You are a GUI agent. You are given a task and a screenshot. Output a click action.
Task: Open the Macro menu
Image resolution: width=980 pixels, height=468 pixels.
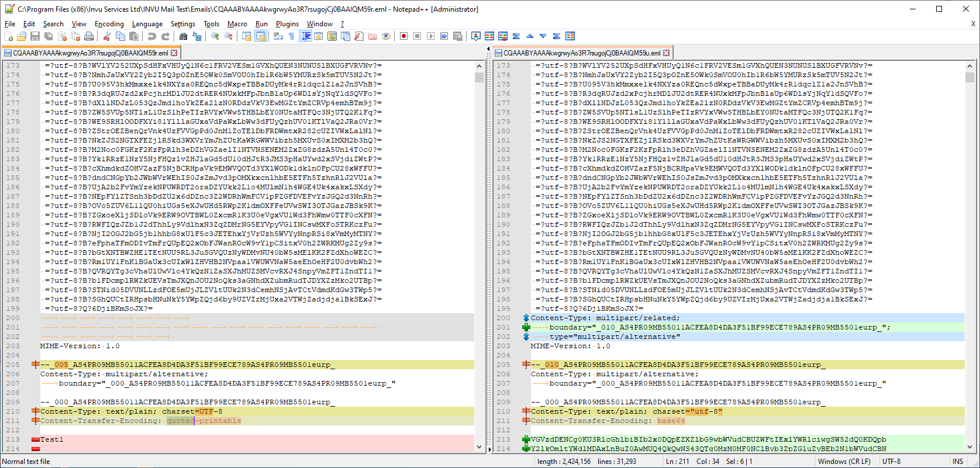[x=237, y=24]
